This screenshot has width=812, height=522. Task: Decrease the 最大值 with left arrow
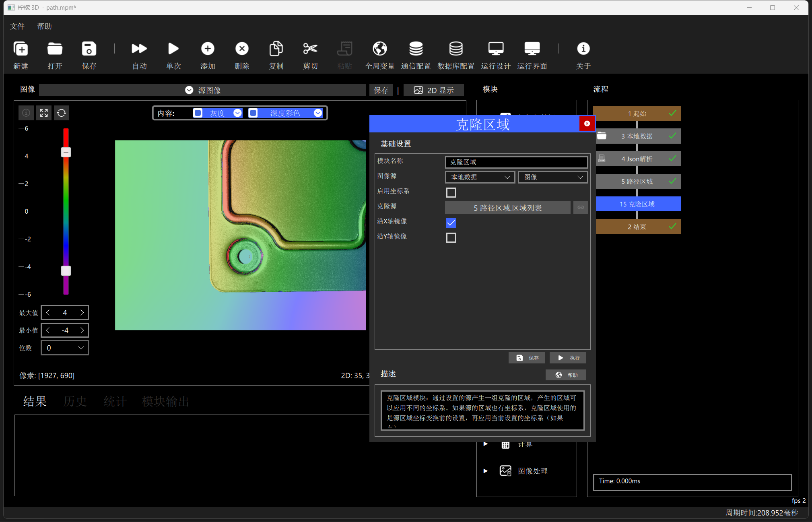[x=48, y=313]
